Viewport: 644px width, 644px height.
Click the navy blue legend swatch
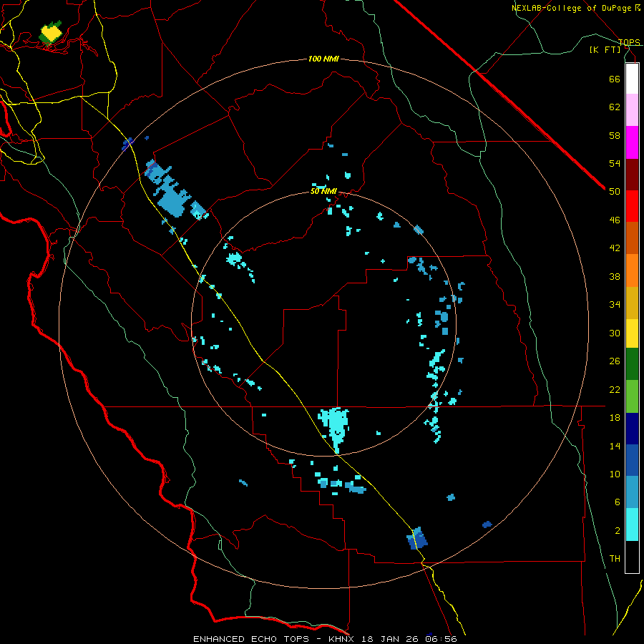click(632, 429)
